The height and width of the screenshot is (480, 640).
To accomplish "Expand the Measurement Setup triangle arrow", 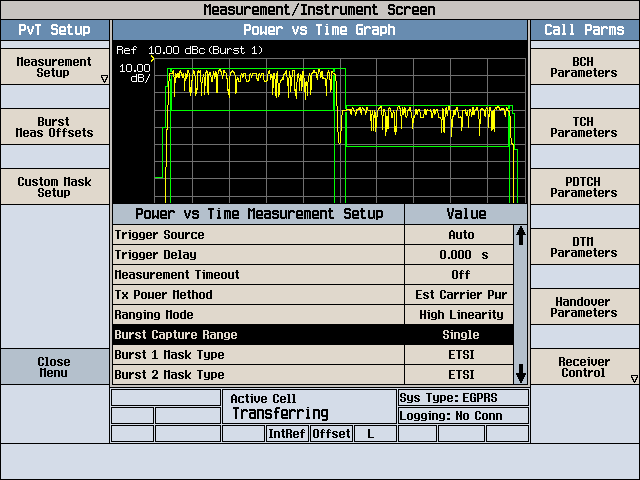I will (104, 79).
